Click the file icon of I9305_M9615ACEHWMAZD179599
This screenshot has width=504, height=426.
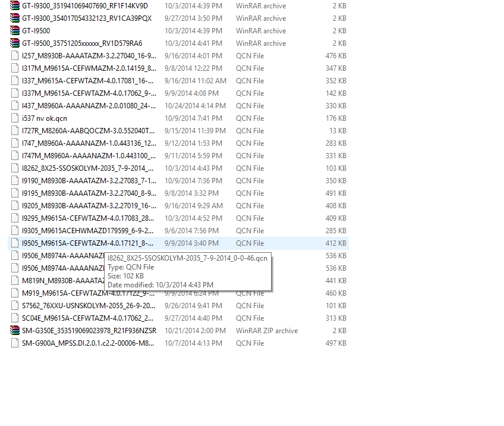tap(15, 231)
